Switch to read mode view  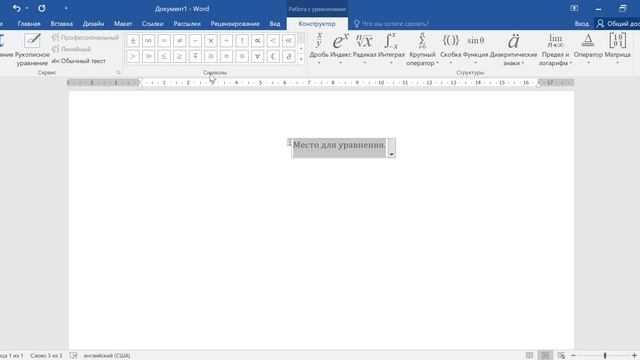pyautogui.click(x=529, y=356)
